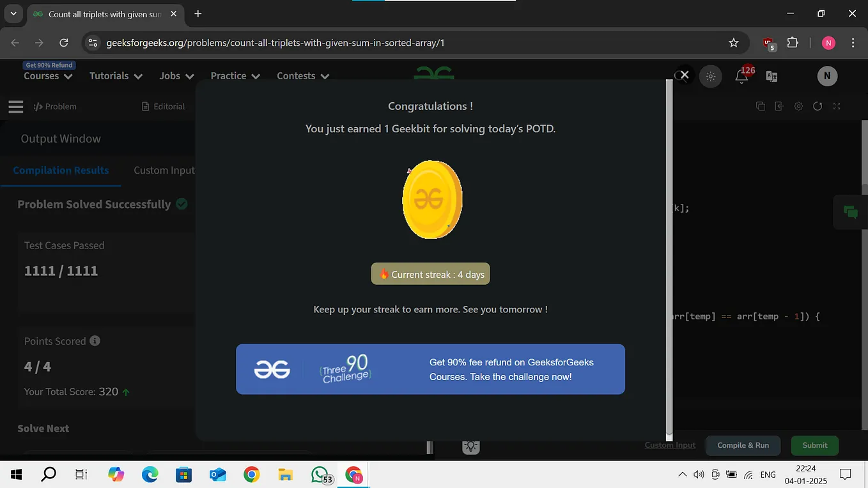868x488 pixels.
Task: Open the profile avatar N
Action: pyautogui.click(x=827, y=75)
